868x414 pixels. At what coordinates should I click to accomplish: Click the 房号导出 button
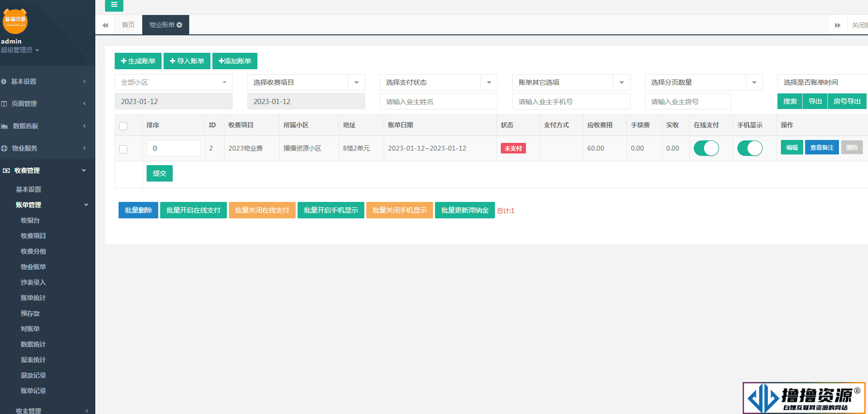847,101
